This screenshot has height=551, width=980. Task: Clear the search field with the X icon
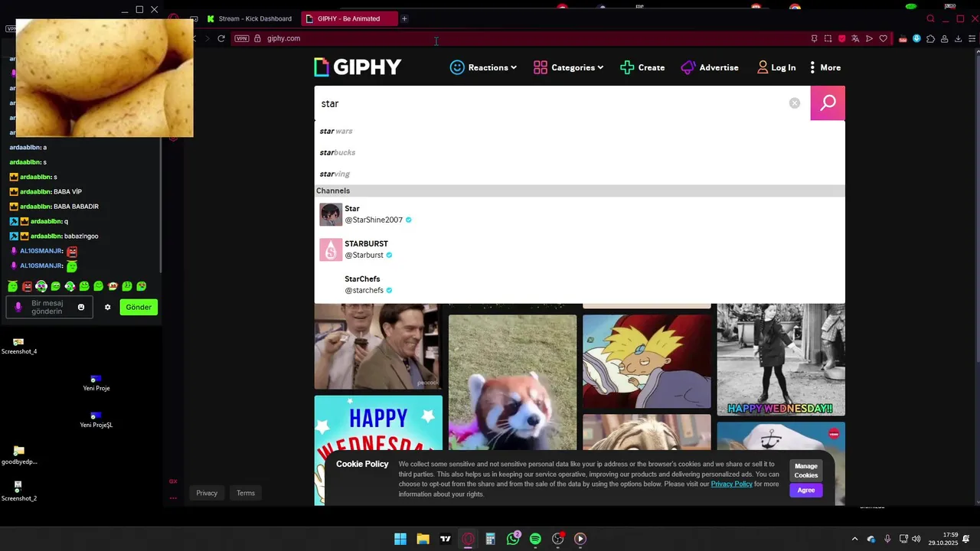(x=795, y=103)
